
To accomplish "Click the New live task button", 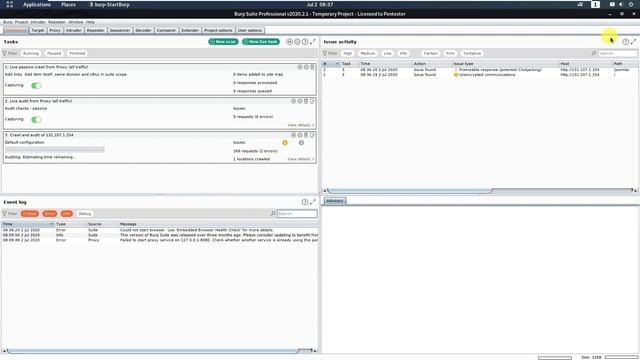I will (261, 42).
